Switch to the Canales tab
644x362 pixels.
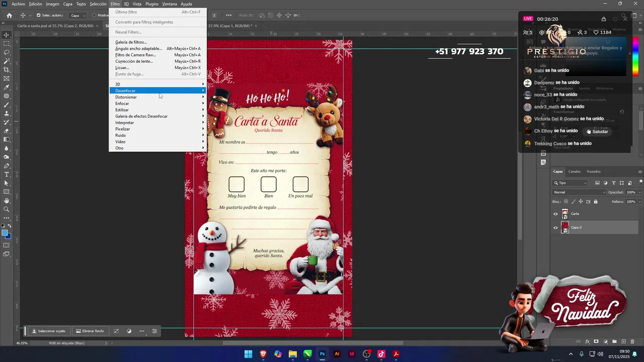(x=574, y=171)
